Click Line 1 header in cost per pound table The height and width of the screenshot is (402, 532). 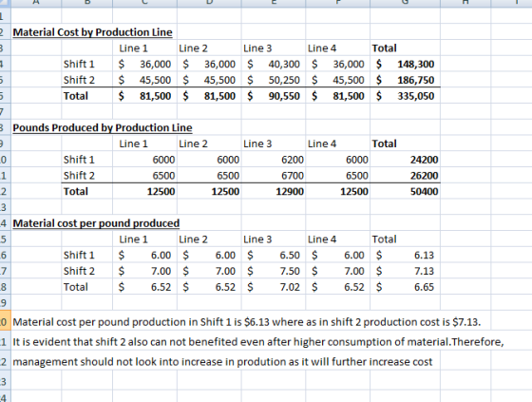click(x=144, y=239)
